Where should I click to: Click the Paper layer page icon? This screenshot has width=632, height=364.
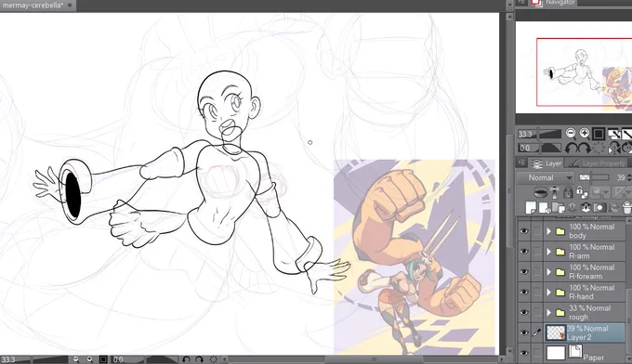coord(575,352)
